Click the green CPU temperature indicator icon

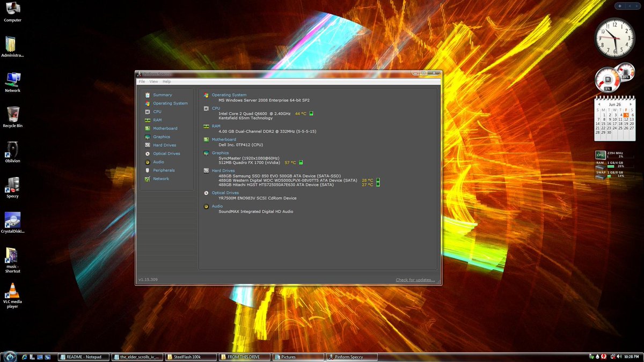311,113
